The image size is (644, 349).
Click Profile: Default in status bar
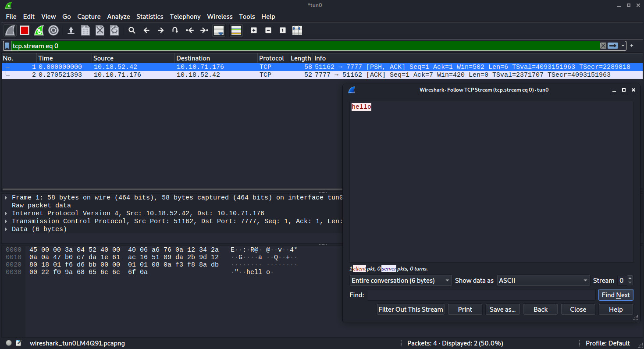[608, 343]
